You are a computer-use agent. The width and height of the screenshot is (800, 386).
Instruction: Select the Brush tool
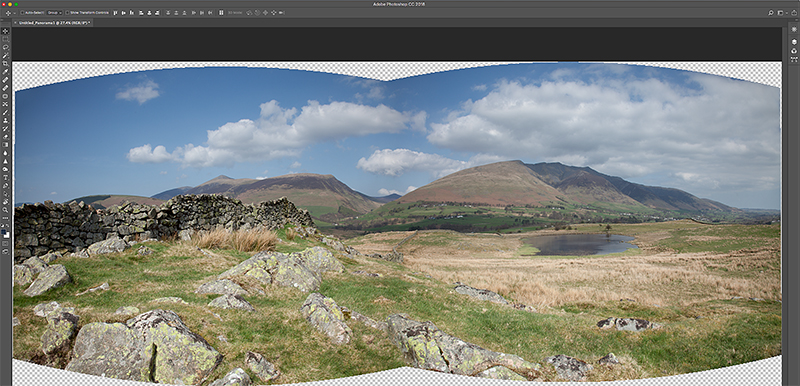point(6,112)
